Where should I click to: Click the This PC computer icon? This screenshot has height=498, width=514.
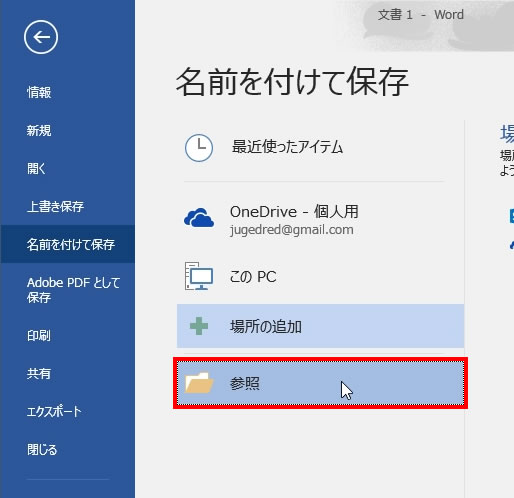pos(199,276)
